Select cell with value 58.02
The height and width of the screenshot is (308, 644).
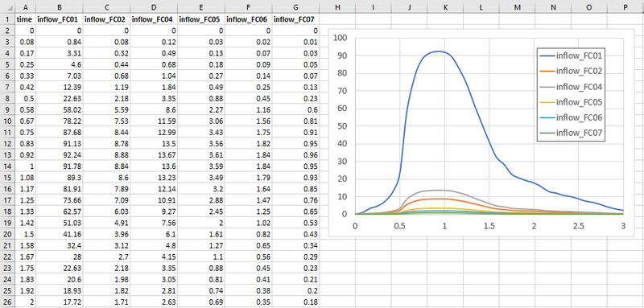pyautogui.click(x=60, y=110)
